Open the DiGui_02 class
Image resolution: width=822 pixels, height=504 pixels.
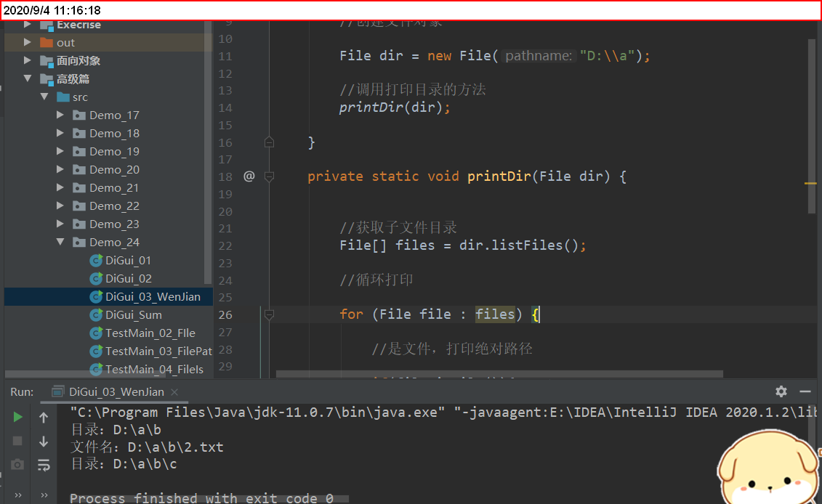point(129,278)
